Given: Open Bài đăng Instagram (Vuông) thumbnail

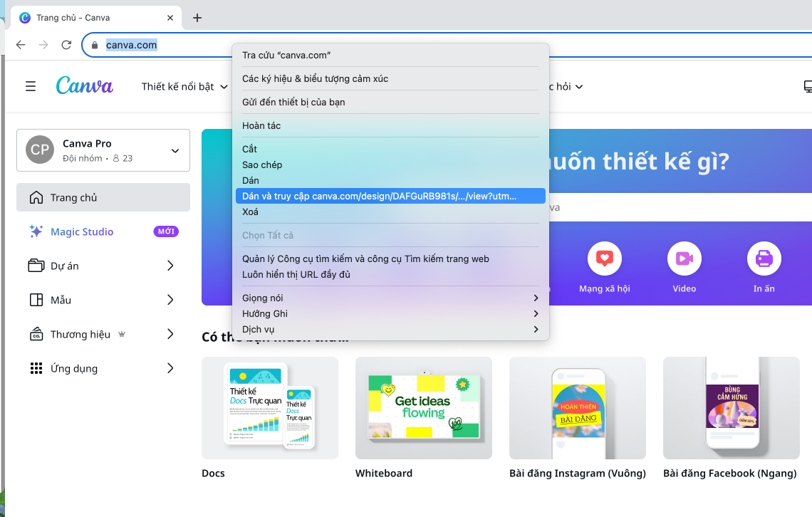Looking at the screenshot, I should (x=578, y=408).
